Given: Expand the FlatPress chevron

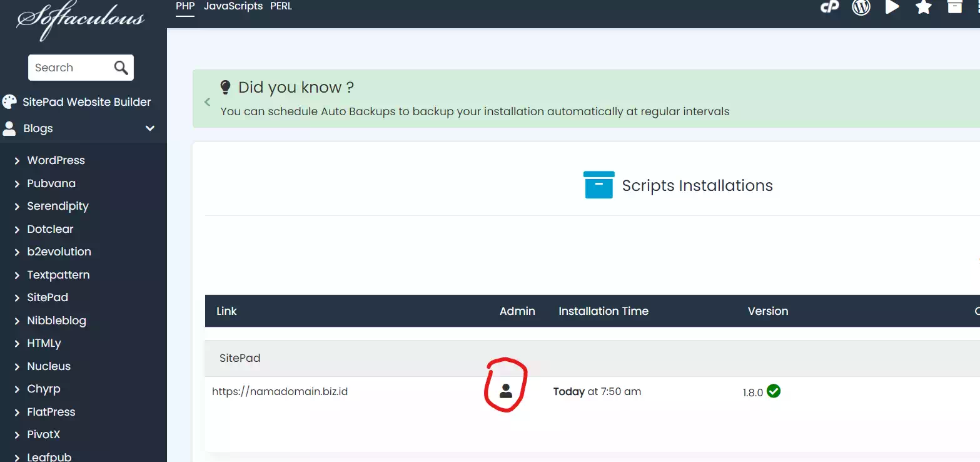Looking at the screenshot, I should tap(18, 413).
